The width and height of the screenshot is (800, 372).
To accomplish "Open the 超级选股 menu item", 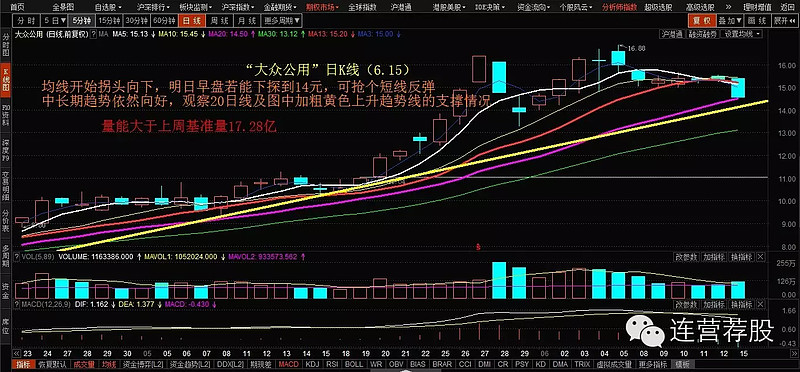I will (658, 8).
